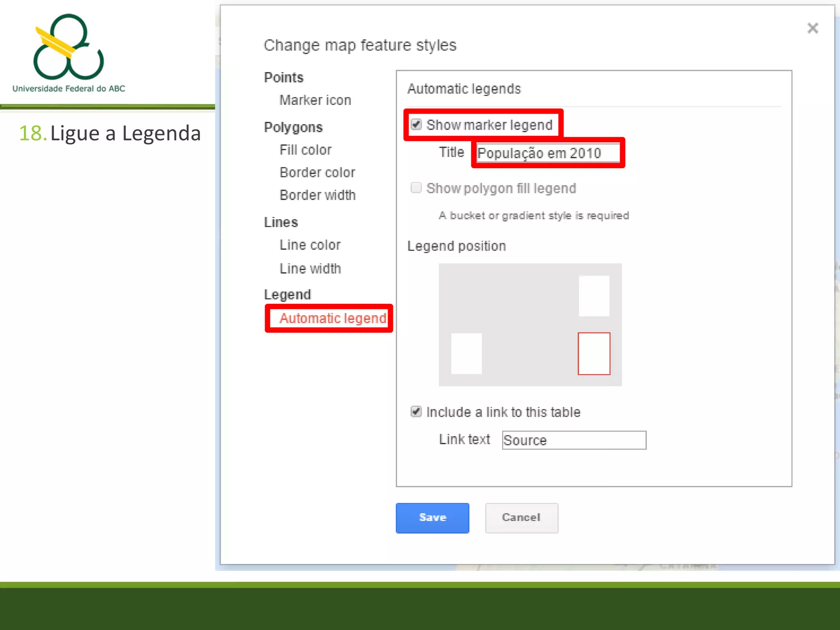840x630 pixels.
Task: Click the legend Title input field
Action: coord(548,153)
